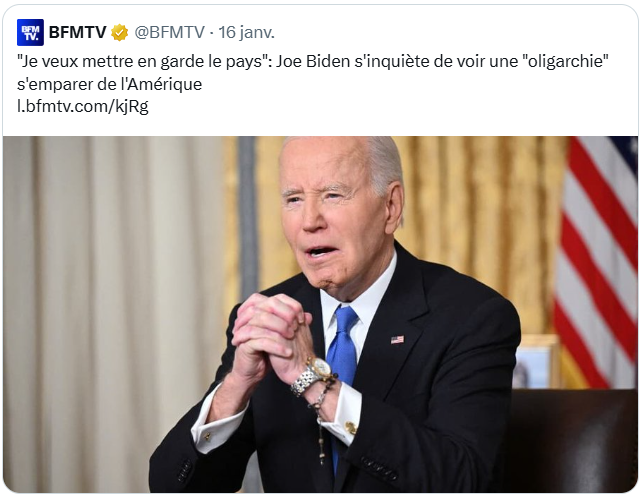Click the white curtain in image
642x496 pixels.
pos(115,311)
